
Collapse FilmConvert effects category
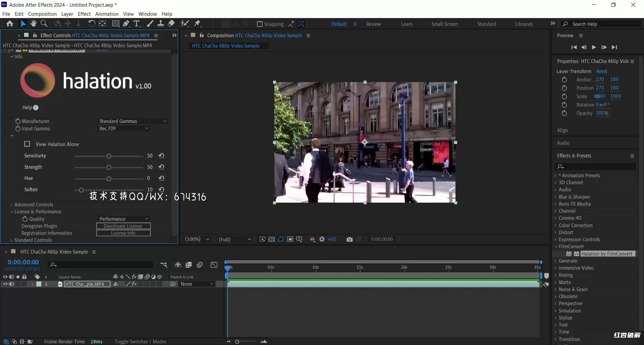tap(556, 247)
